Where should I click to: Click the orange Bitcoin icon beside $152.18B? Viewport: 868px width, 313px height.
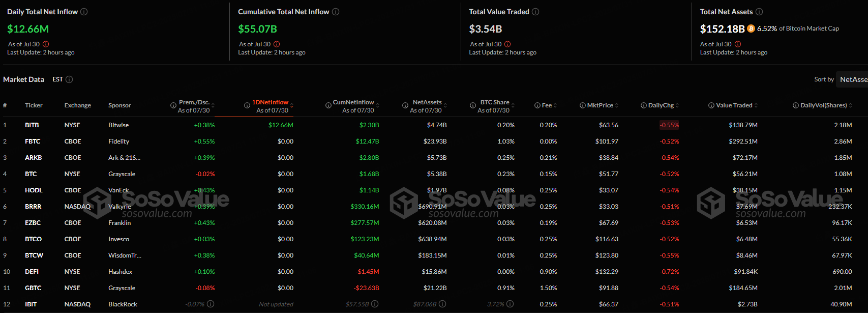tap(751, 29)
